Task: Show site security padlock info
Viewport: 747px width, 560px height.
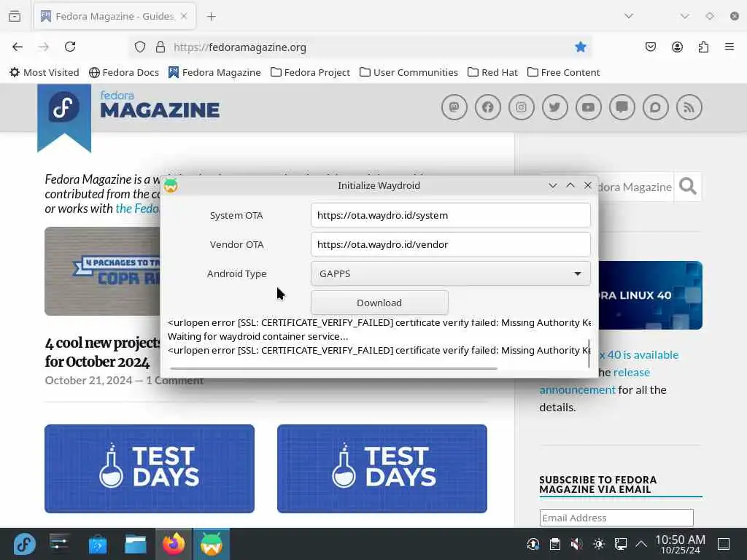Action: pyautogui.click(x=160, y=47)
